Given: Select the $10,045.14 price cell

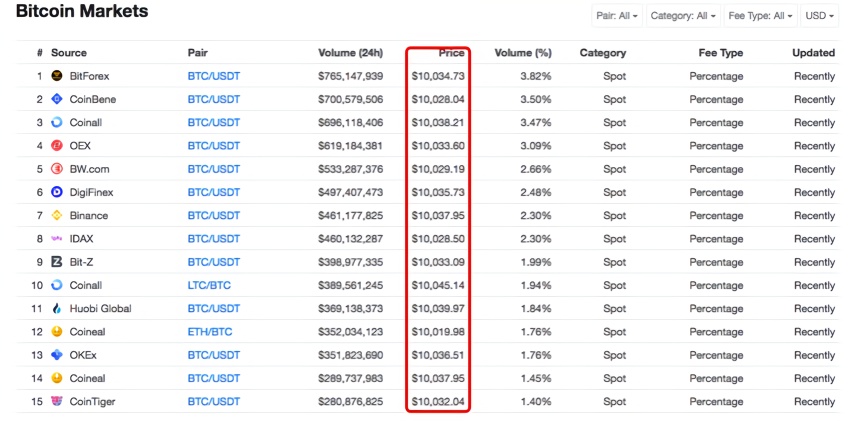Looking at the screenshot, I should pyautogui.click(x=437, y=286).
